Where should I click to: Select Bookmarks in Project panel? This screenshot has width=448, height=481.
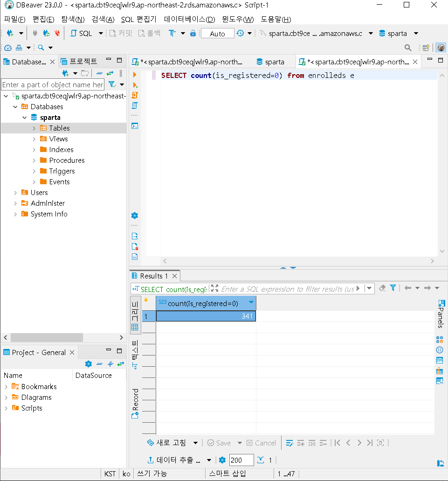[x=39, y=387]
